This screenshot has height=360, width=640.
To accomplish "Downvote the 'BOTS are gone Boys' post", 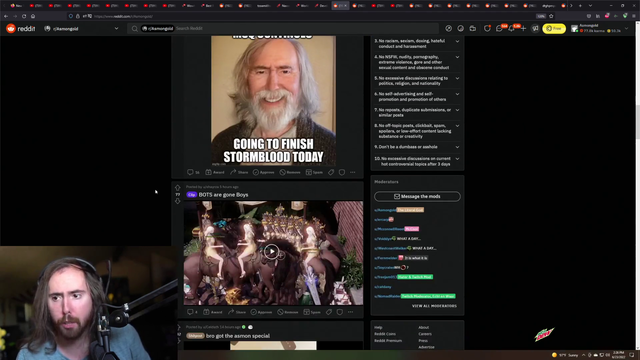I will point(178,201).
